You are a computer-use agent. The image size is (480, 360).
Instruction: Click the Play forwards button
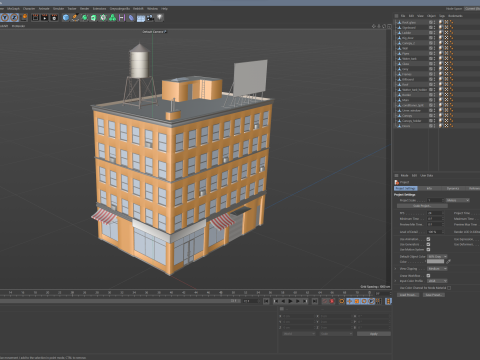coord(290,301)
